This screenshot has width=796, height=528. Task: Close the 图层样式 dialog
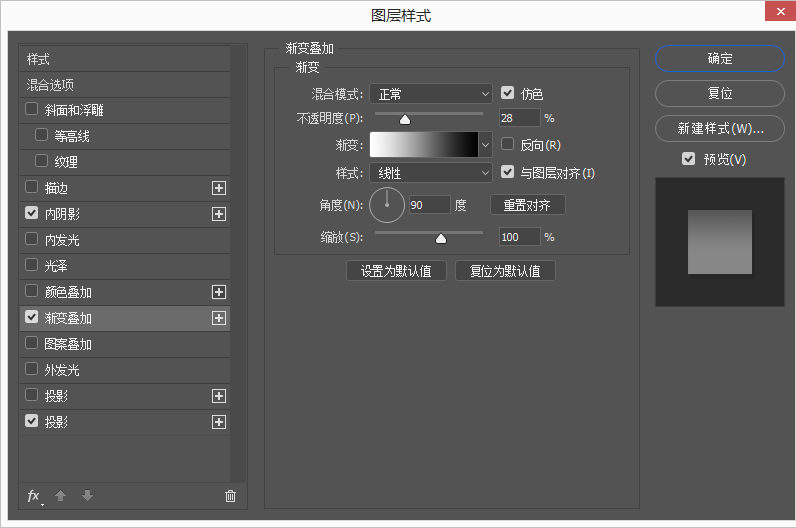[781, 11]
